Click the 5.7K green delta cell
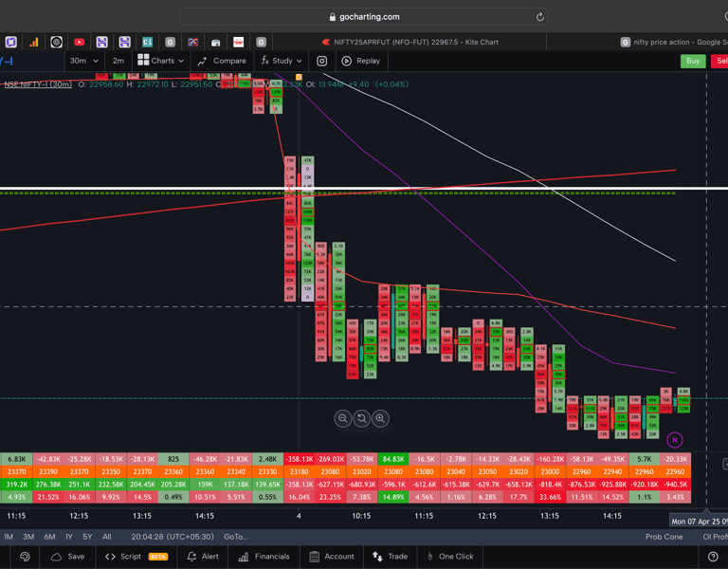 (645, 459)
